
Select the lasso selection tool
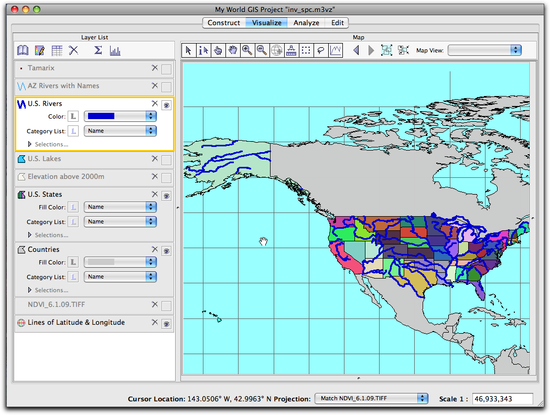pyautogui.click(x=321, y=51)
